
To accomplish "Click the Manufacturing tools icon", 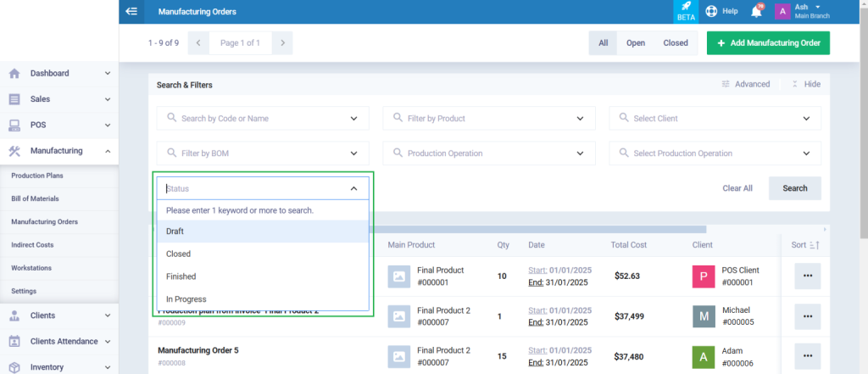I will (x=14, y=151).
